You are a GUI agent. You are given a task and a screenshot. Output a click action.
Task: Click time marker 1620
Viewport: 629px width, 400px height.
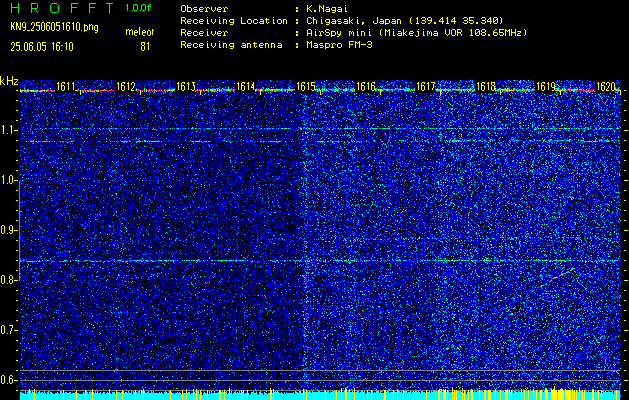tap(606, 86)
